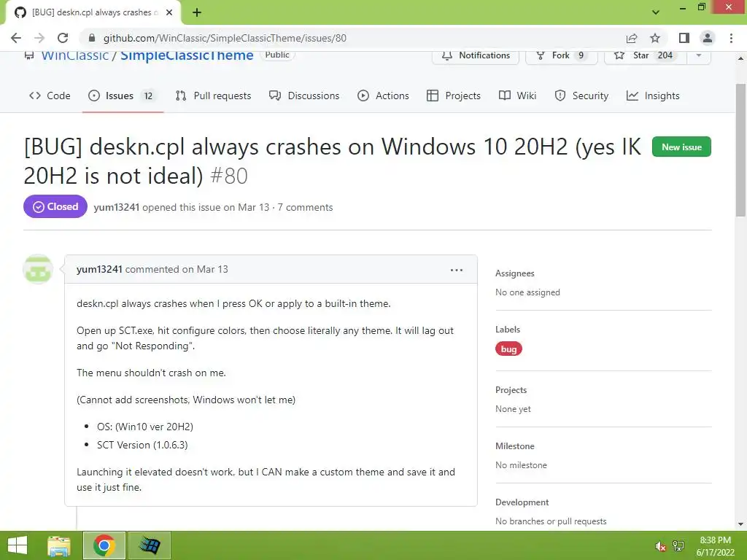The image size is (747, 560).
Task: Open the classic Windows flag taskbar app
Action: pyautogui.click(x=149, y=545)
